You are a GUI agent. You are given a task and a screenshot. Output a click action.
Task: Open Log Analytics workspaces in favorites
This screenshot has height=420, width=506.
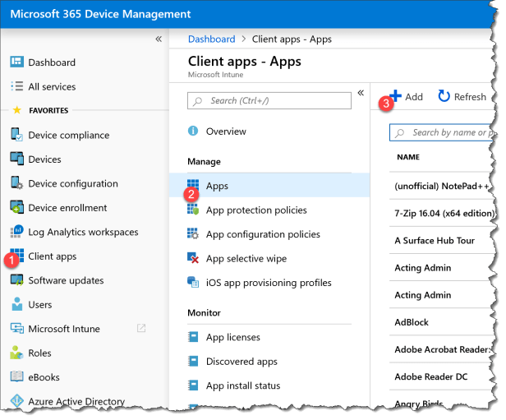click(x=85, y=232)
